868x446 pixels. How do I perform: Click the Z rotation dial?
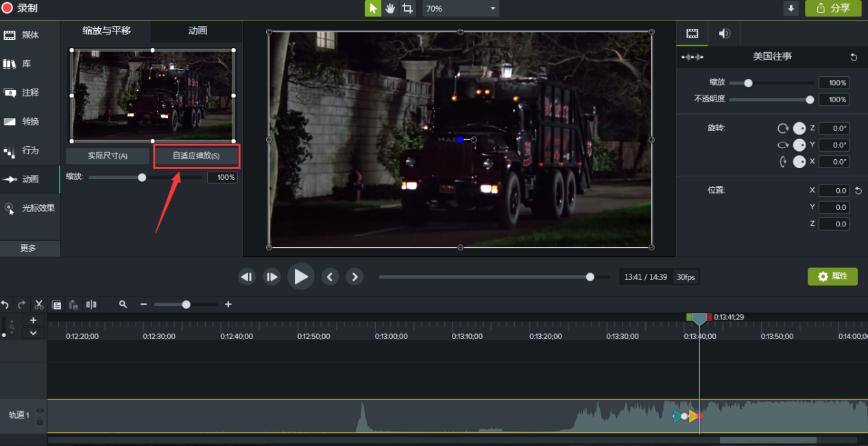tap(799, 128)
